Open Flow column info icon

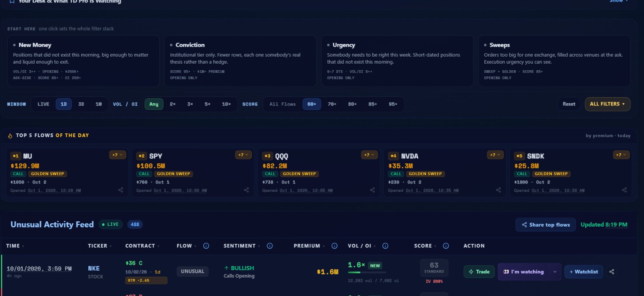click(x=206, y=246)
